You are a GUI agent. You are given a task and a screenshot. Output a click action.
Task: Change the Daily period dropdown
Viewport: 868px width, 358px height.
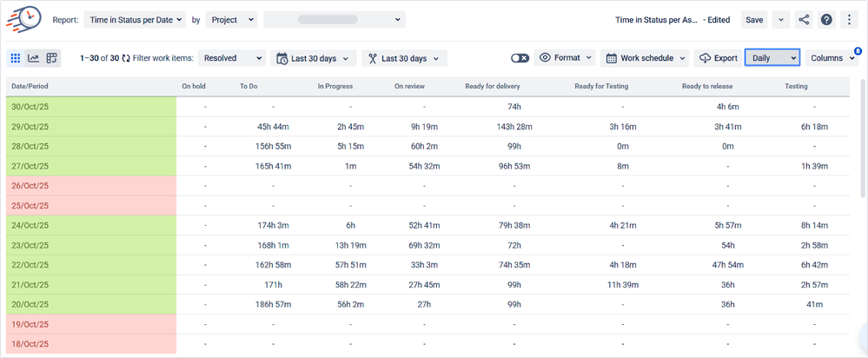[772, 58]
